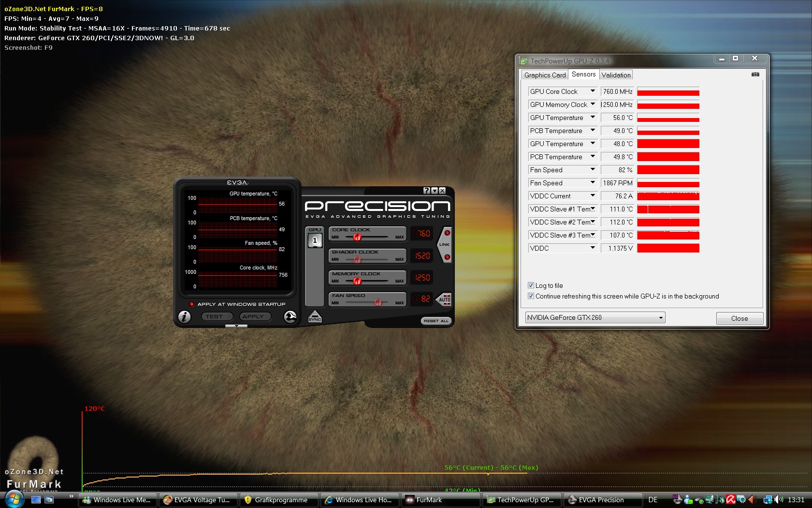Switch to the Graphics Card tab
Screen dimensions: 812x508
click(x=545, y=75)
